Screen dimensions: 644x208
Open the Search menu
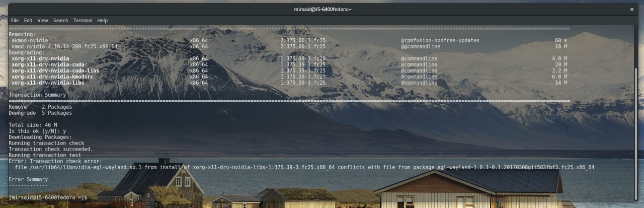pos(60,21)
